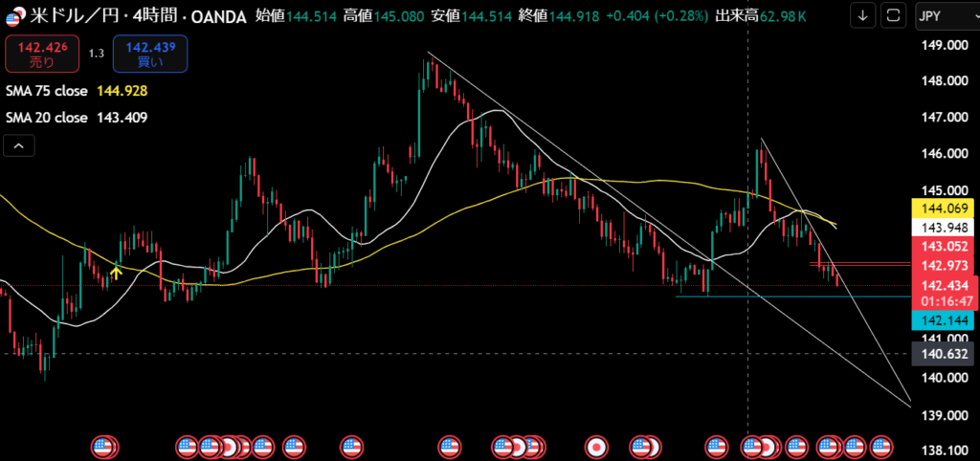
Task: Click the red 売り sell button
Action: click(x=43, y=54)
